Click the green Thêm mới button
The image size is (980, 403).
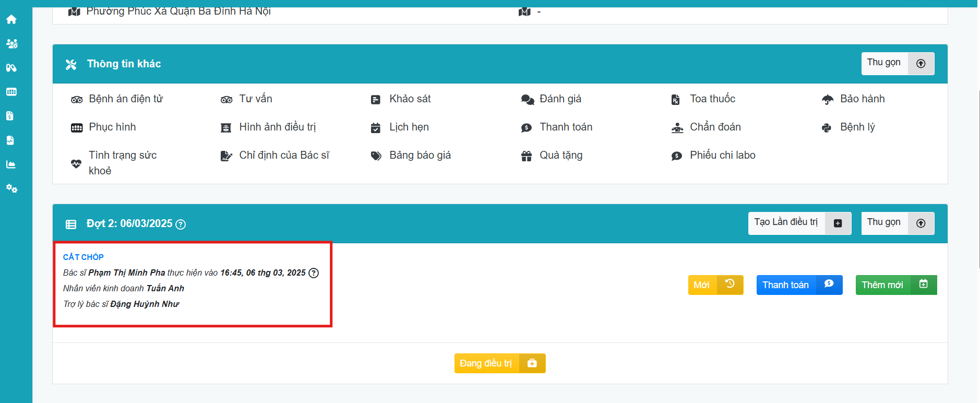tap(895, 285)
